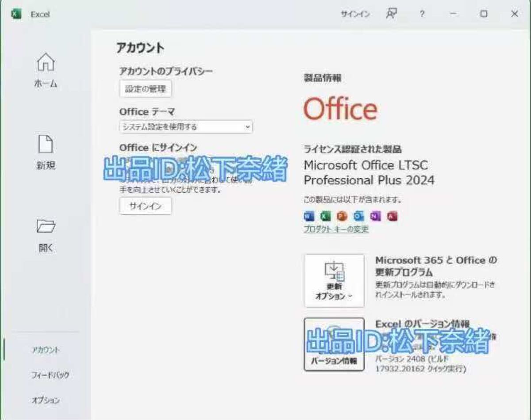Screen dimensions: 531x420
Task: Click the Outlook app icon
Action: click(x=358, y=216)
